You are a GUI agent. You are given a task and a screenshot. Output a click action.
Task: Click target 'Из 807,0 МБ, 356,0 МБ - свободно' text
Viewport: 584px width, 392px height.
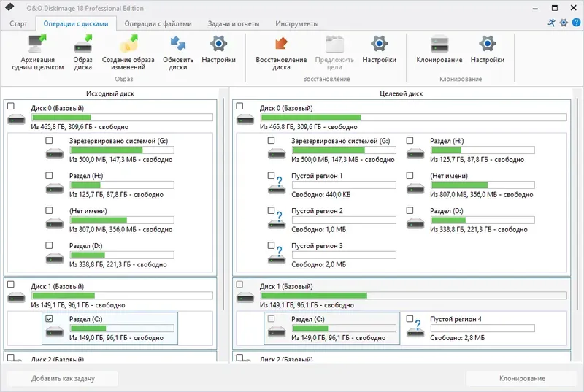482,195
